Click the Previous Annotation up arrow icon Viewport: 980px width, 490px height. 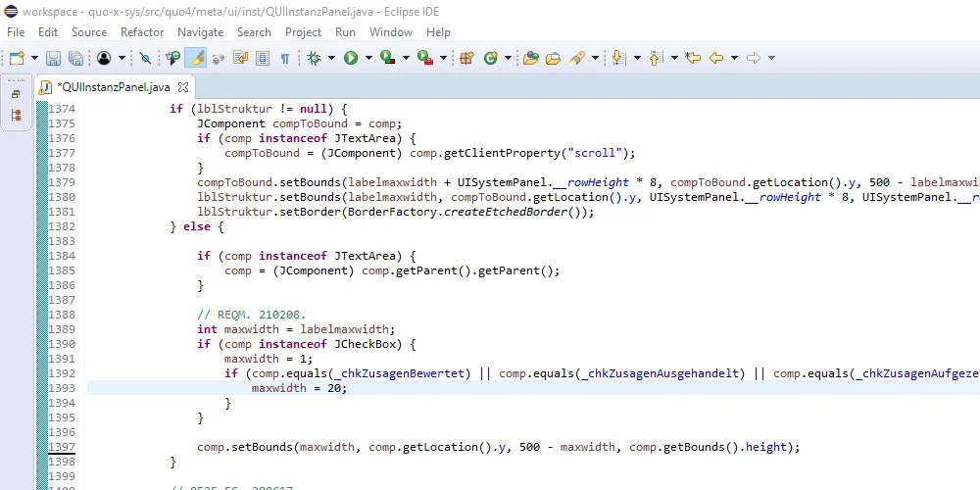coord(656,58)
